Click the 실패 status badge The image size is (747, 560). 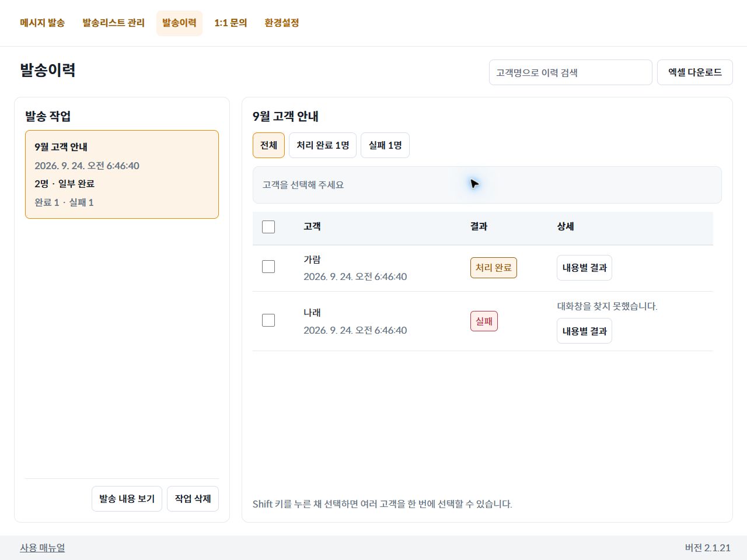coord(484,321)
